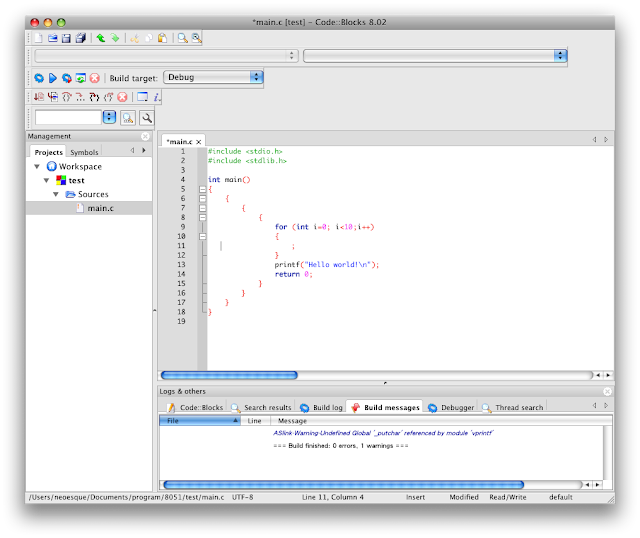The image size is (640, 538).
Task: Open the Thread search tab
Action: (513, 407)
